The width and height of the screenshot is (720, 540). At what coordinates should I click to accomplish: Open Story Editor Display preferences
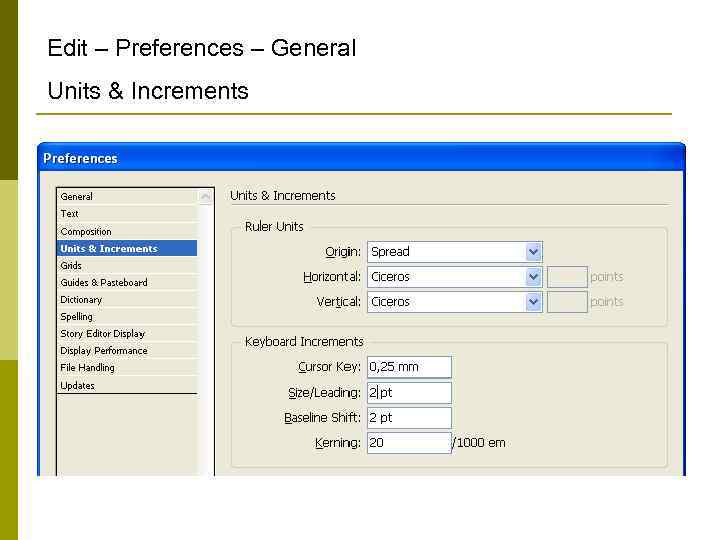(103, 334)
